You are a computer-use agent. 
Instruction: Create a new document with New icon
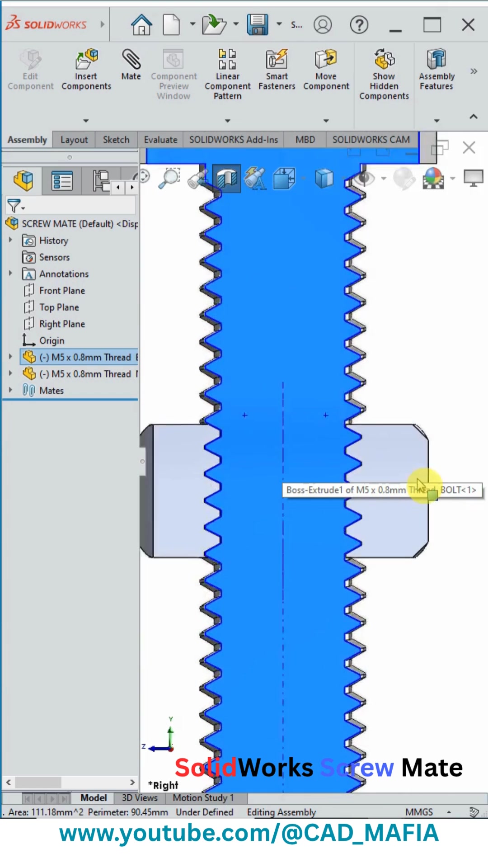click(171, 24)
